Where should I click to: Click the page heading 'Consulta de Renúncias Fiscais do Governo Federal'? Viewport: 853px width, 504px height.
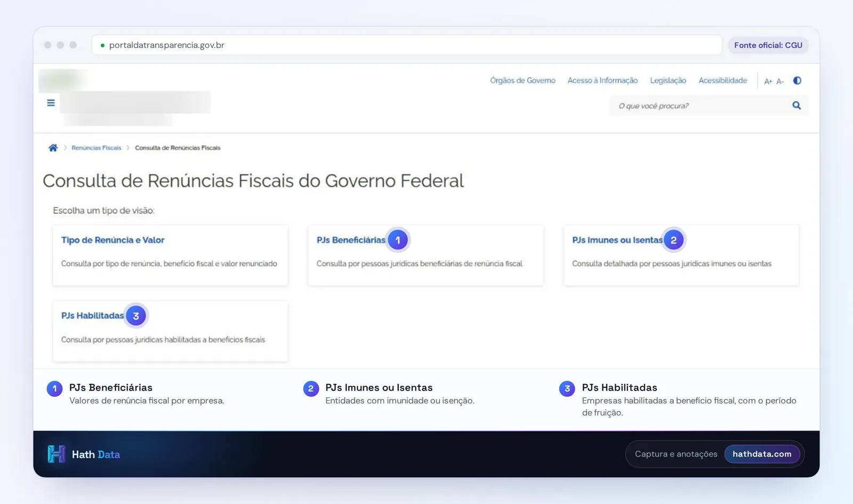click(x=253, y=181)
